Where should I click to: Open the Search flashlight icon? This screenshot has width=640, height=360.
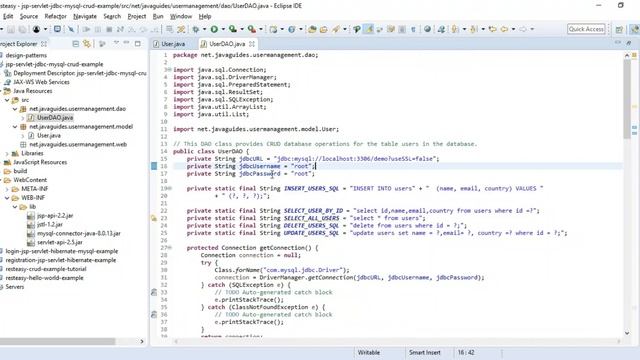coord(336,29)
